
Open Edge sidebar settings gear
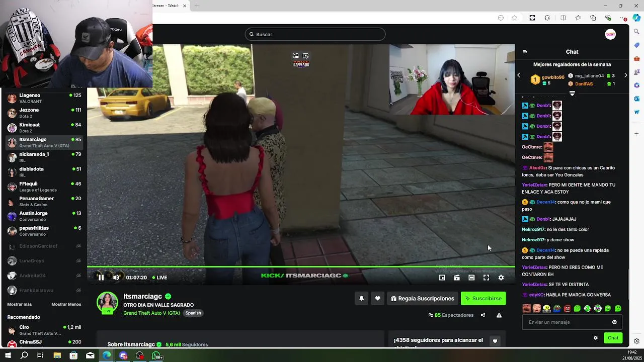[636, 341]
